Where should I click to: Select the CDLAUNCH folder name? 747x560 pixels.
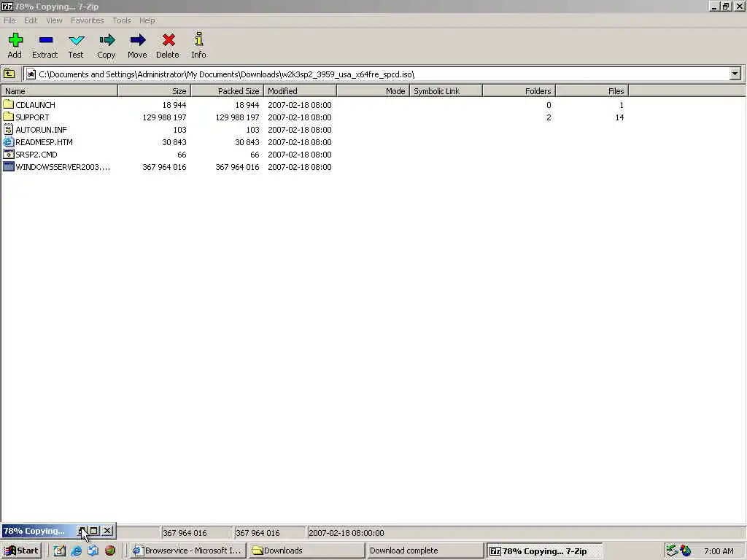(x=35, y=105)
